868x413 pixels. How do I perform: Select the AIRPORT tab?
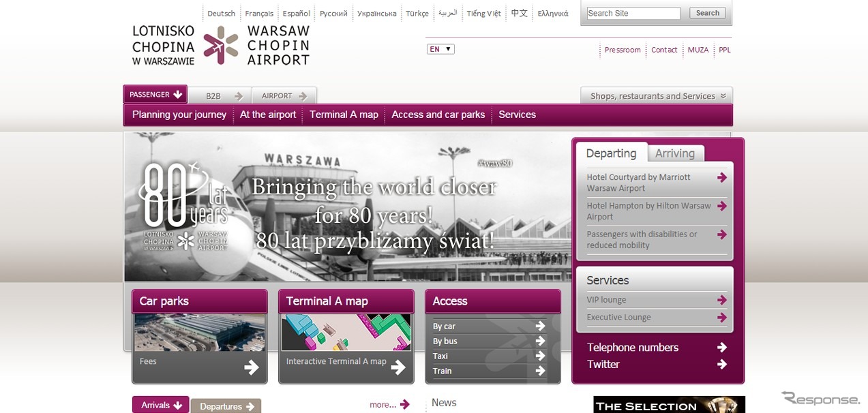(x=284, y=96)
